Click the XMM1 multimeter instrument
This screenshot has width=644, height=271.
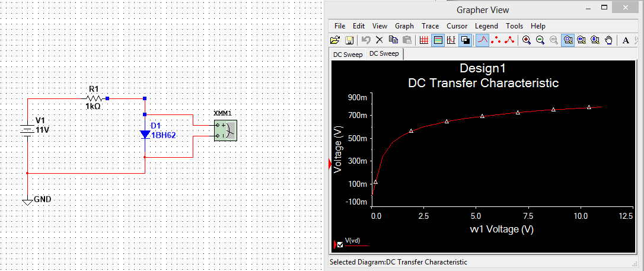225,130
